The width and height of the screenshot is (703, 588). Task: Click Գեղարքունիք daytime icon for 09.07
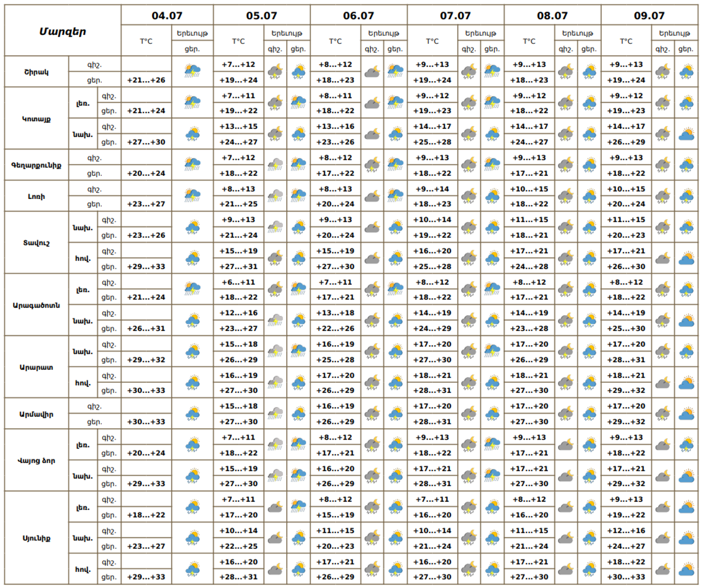tap(686, 165)
